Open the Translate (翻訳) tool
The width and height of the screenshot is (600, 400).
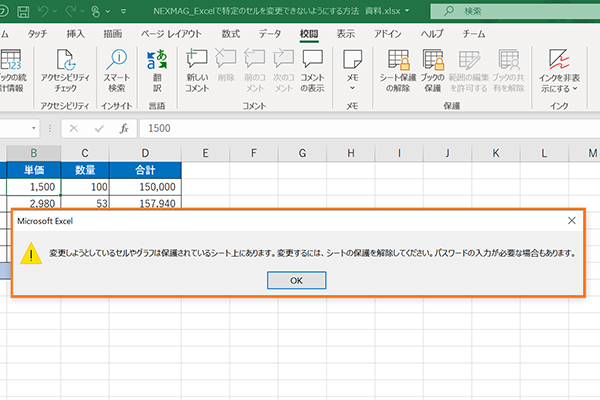tap(157, 68)
